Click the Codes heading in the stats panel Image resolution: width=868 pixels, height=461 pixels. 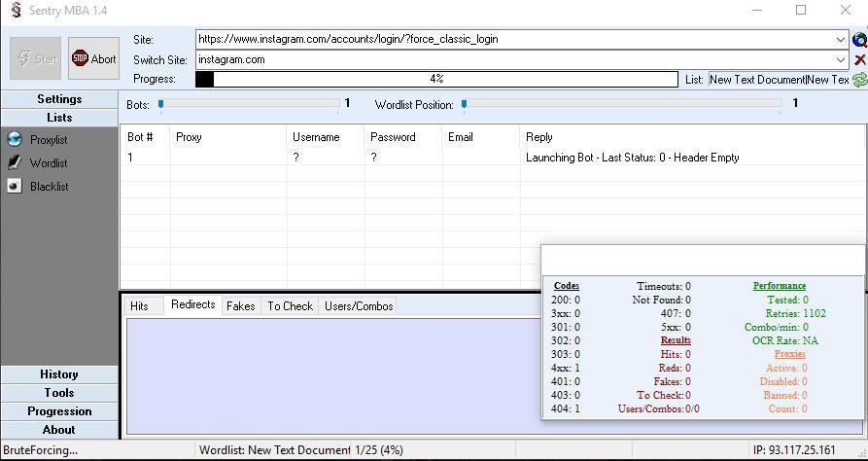(x=567, y=286)
